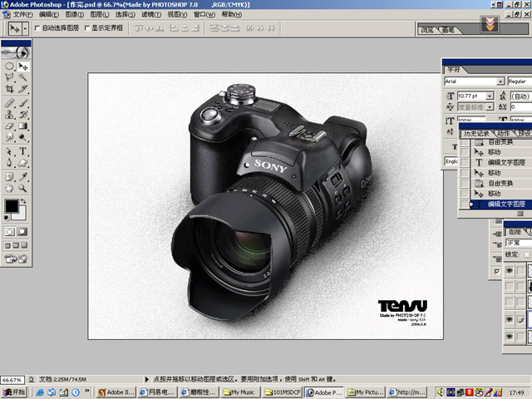Click the foreground black color swatch
This screenshot has height=399, width=532.
coord(12,206)
